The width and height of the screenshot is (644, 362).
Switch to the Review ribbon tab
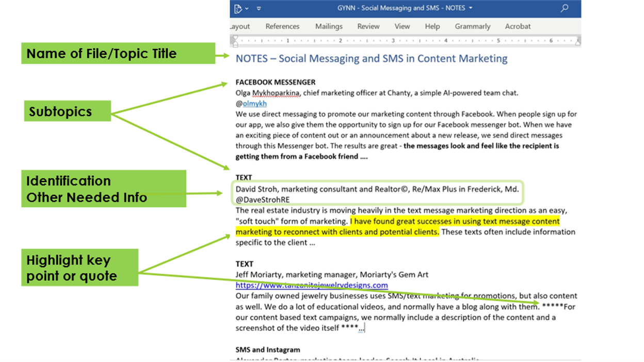(368, 26)
